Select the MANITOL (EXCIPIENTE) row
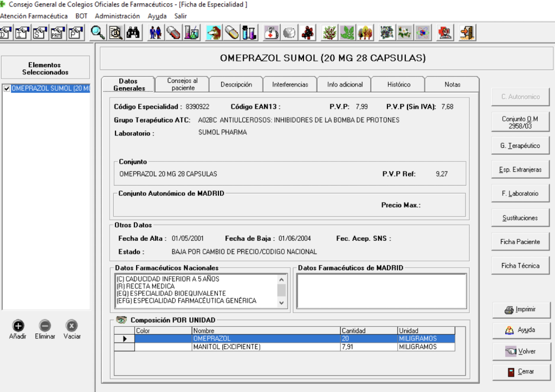 click(227, 347)
